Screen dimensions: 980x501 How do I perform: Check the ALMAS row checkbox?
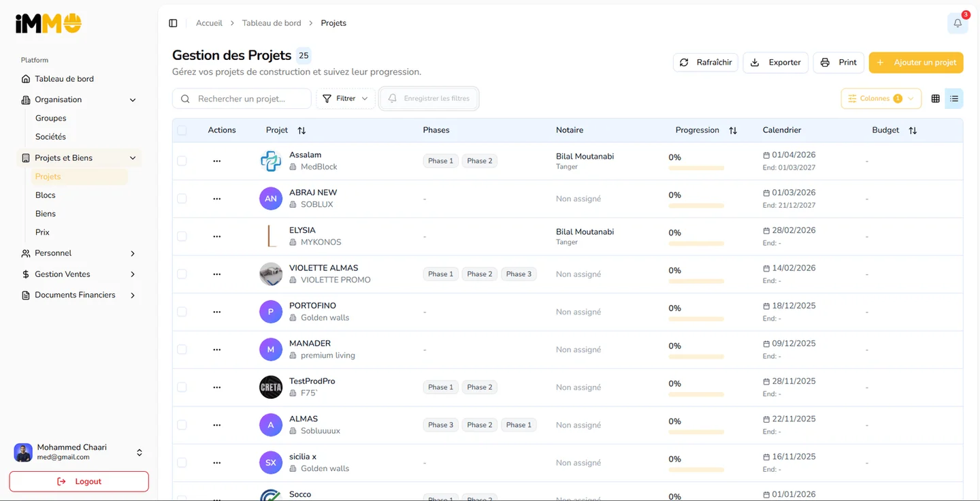182,425
